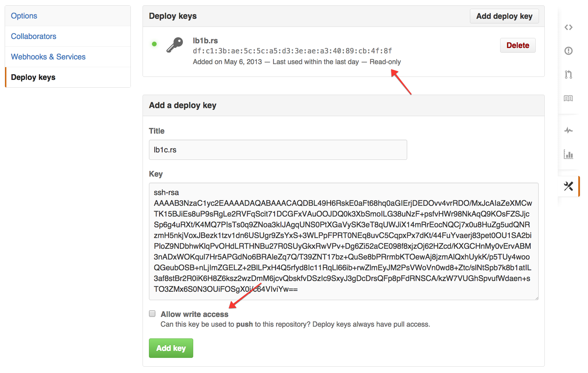Open the Wiki book icon
The width and height of the screenshot is (588, 373).
point(568,98)
